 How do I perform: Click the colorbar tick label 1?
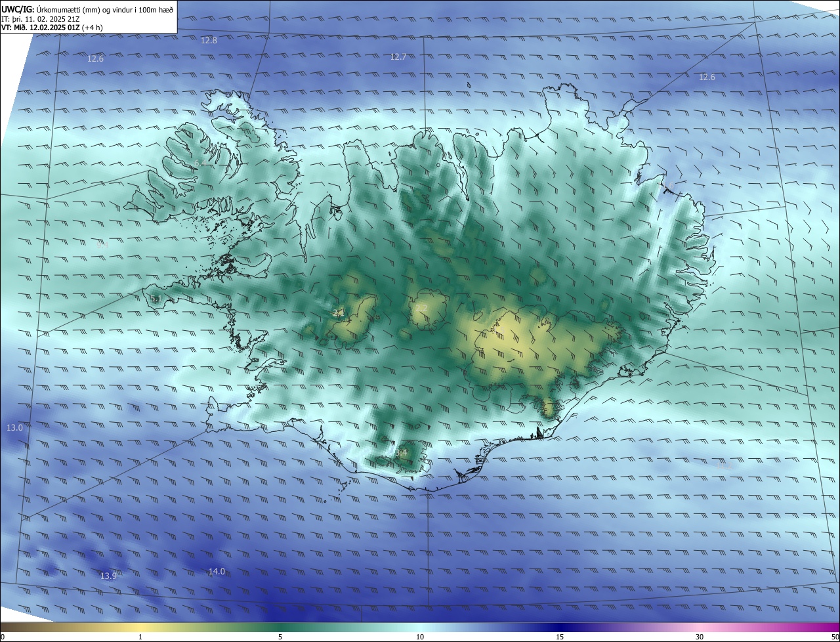(x=140, y=637)
